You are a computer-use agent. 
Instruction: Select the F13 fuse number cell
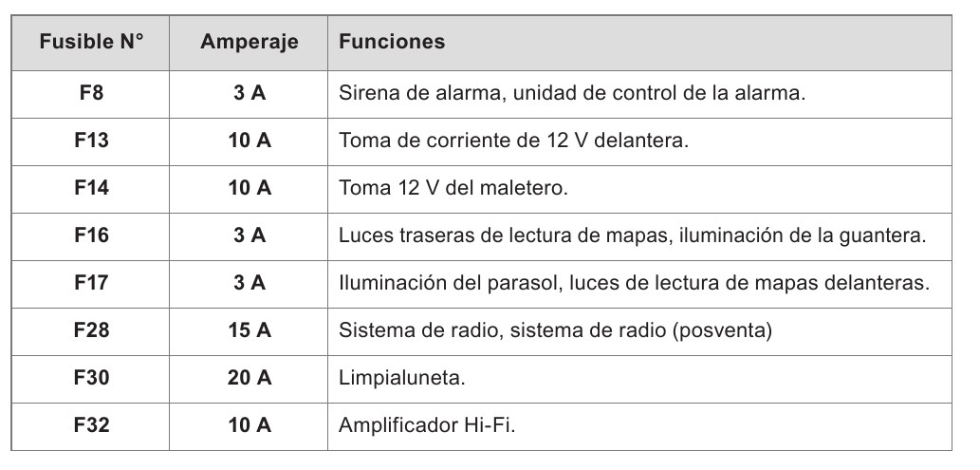[91, 141]
